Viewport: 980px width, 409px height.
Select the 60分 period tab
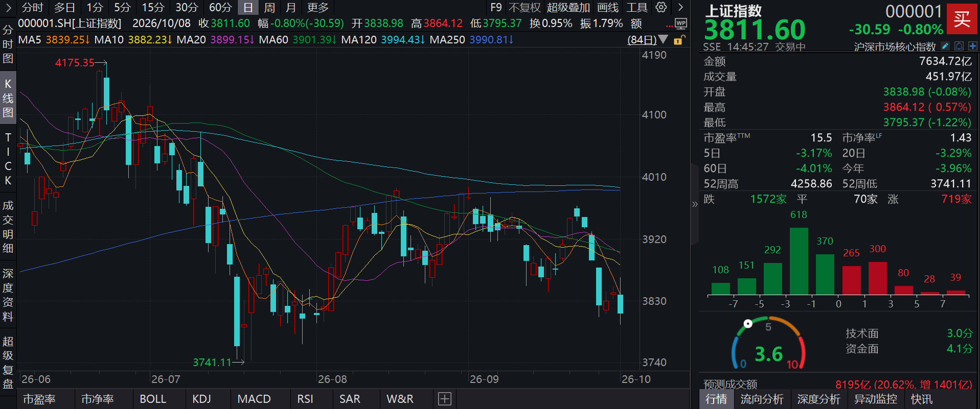pos(220,8)
